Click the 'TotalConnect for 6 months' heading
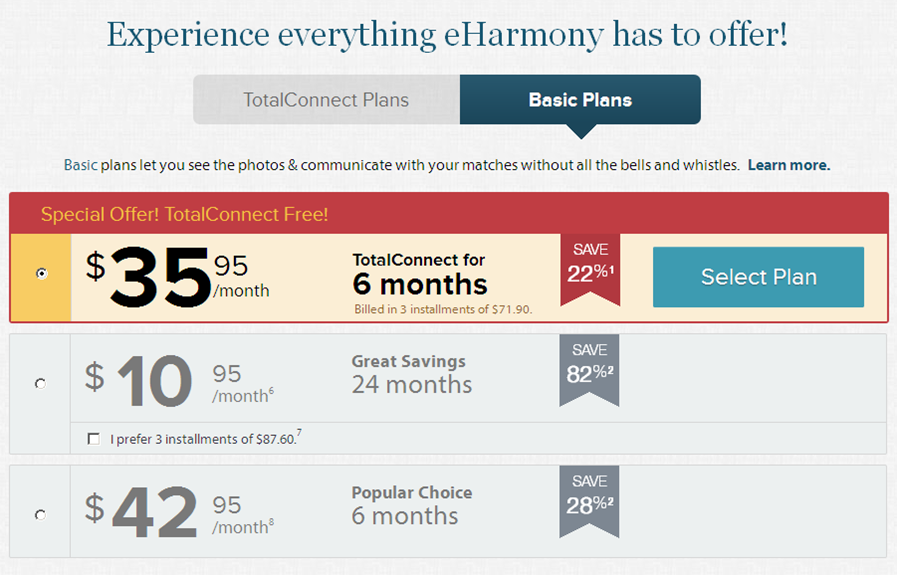The image size is (897, 575). pos(419,273)
